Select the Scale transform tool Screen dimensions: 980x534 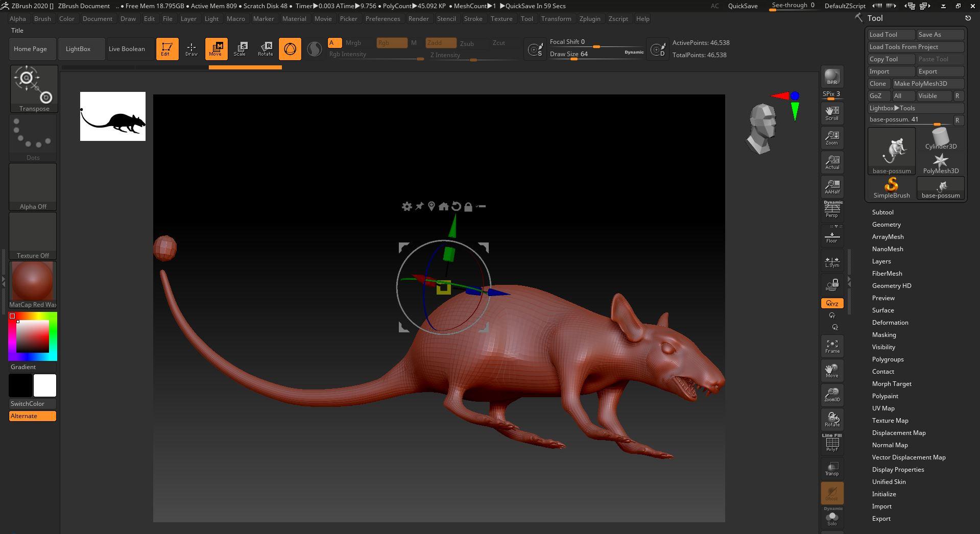pos(240,49)
